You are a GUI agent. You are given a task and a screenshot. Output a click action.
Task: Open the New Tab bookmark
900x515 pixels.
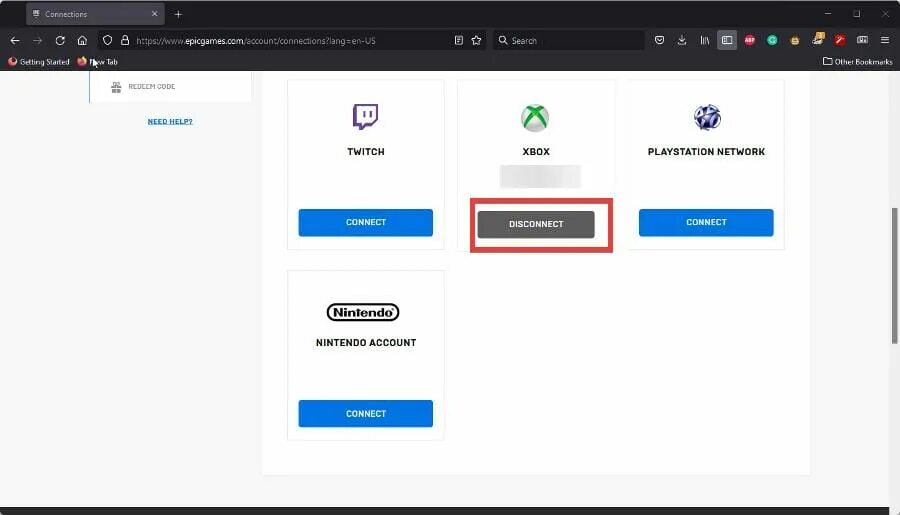[98, 61]
